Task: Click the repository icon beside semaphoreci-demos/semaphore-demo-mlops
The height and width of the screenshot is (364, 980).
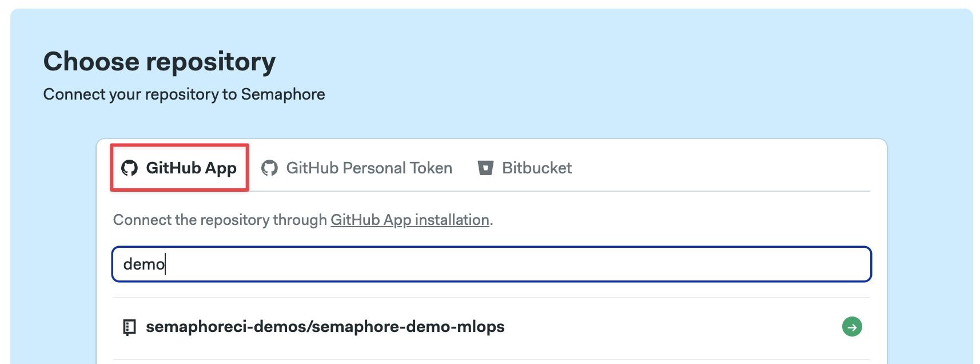Action: coord(129,327)
